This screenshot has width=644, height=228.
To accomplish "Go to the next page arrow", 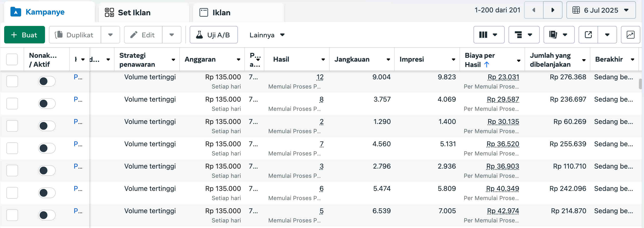I will tap(553, 10).
